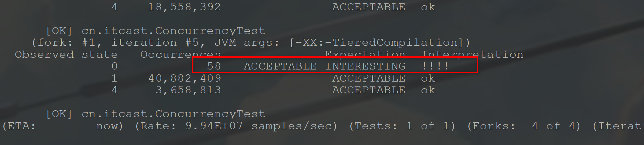644x145 pixels.
Task: Click the 40,882,409 occurrences count
Action: (x=185, y=78)
